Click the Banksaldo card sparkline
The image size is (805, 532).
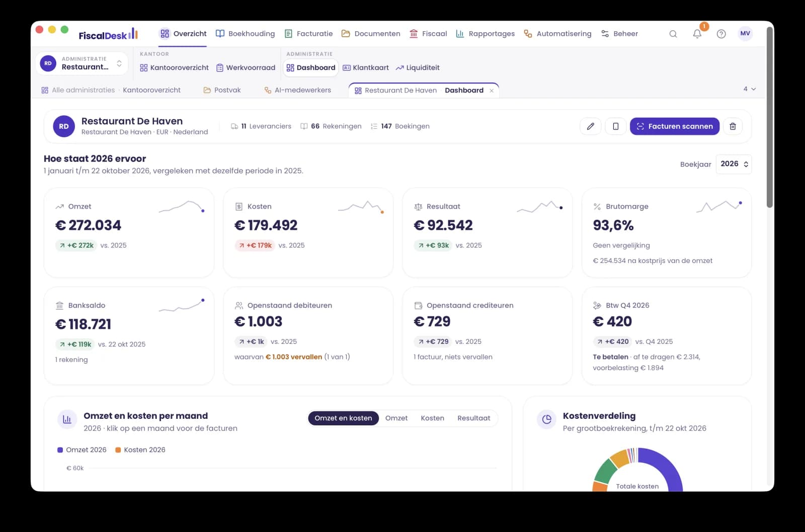coord(182,305)
